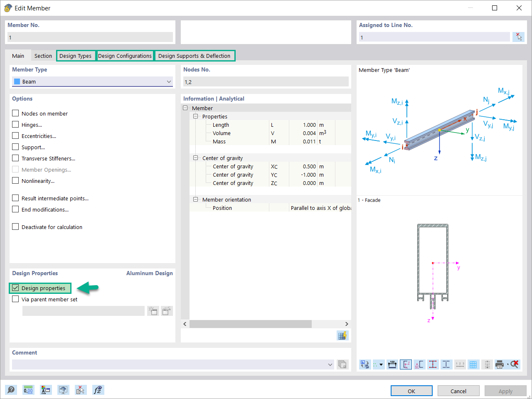532x399 pixels.
Task: Click the blue Beam color swatch
Action: click(17, 81)
